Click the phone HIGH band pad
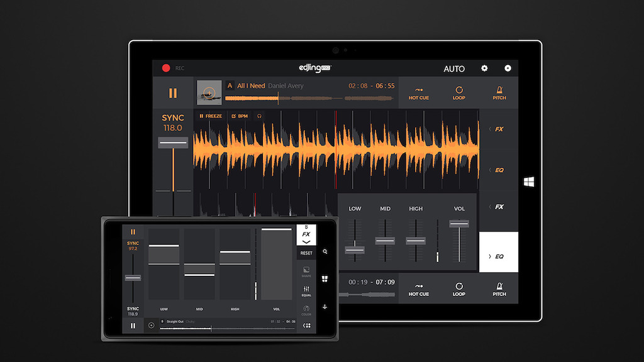This screenshot has height=362, width=644. (x=235, y=265)
